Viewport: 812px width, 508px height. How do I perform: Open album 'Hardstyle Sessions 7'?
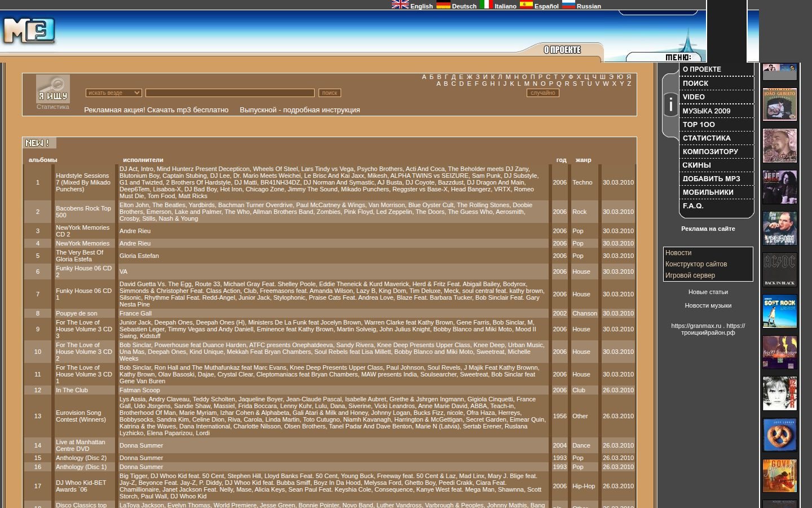(x=83, y=182)
